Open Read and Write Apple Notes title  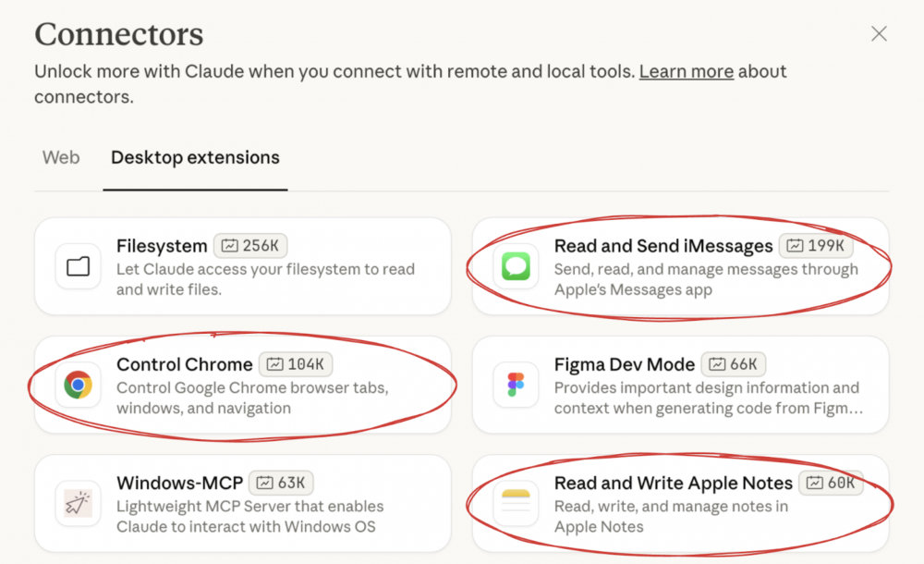point(673,483)
